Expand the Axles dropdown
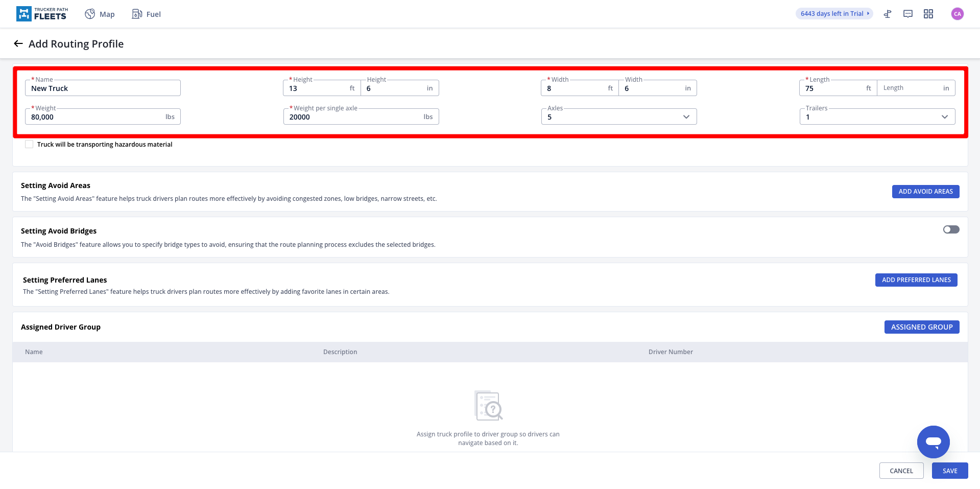980x489 pixels. click(618, 117)
